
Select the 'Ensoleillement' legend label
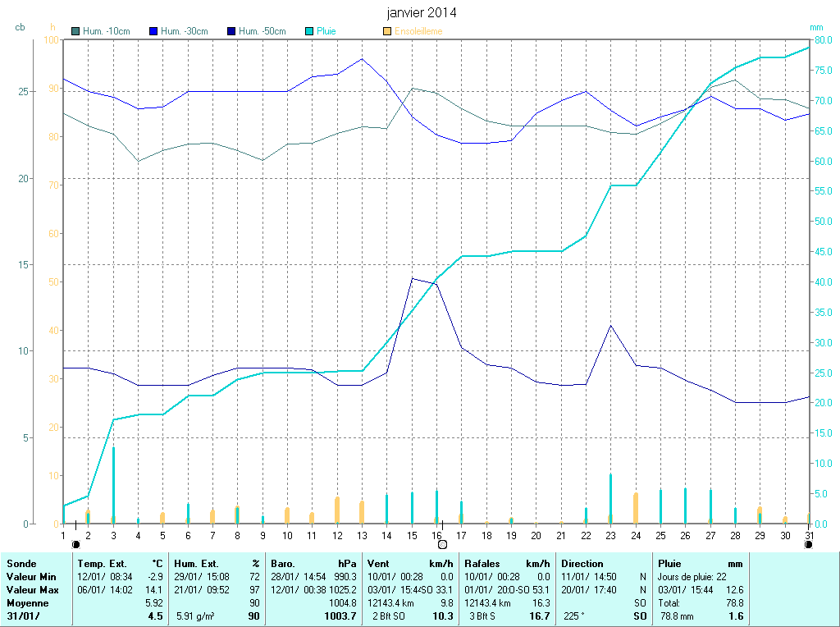(x=418, y=31)
